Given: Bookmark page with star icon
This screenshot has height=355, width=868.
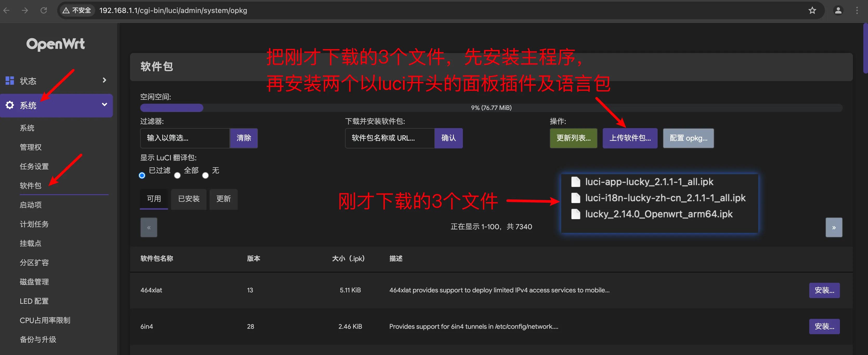Looking at the screenshot, I should click(x=812, y=10).
